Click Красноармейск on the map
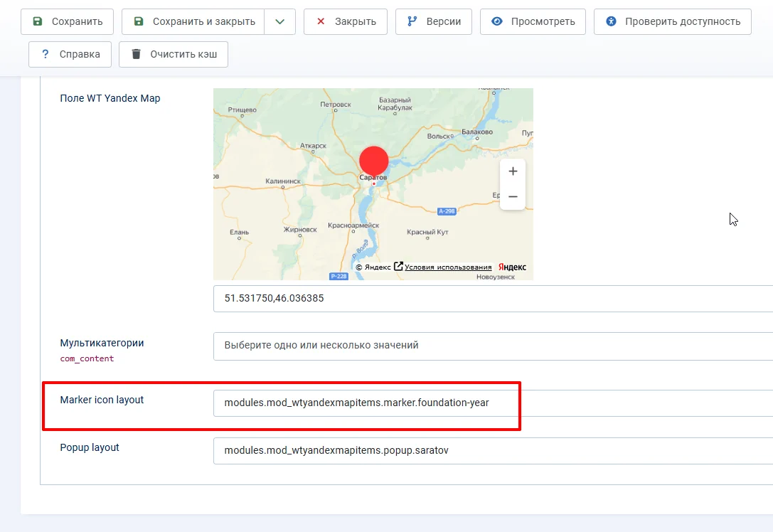Screen dimensions: 773x532 (353, 225)
